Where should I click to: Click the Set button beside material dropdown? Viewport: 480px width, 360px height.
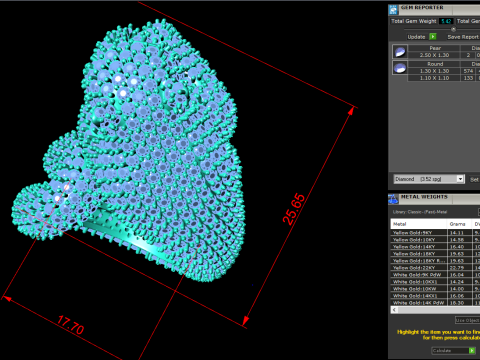tap(474, 179)
